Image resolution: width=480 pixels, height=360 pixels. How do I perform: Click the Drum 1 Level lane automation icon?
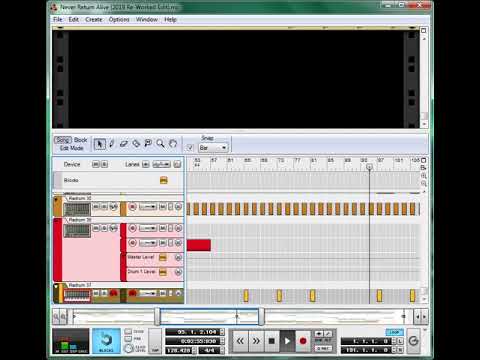click(x=163, y=272)
